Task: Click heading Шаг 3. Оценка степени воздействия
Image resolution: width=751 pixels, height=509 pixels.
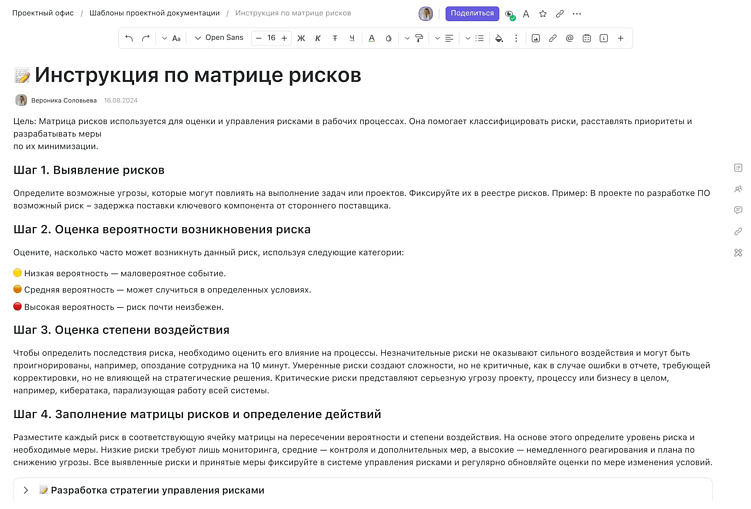Action: (x=121, y=330)
